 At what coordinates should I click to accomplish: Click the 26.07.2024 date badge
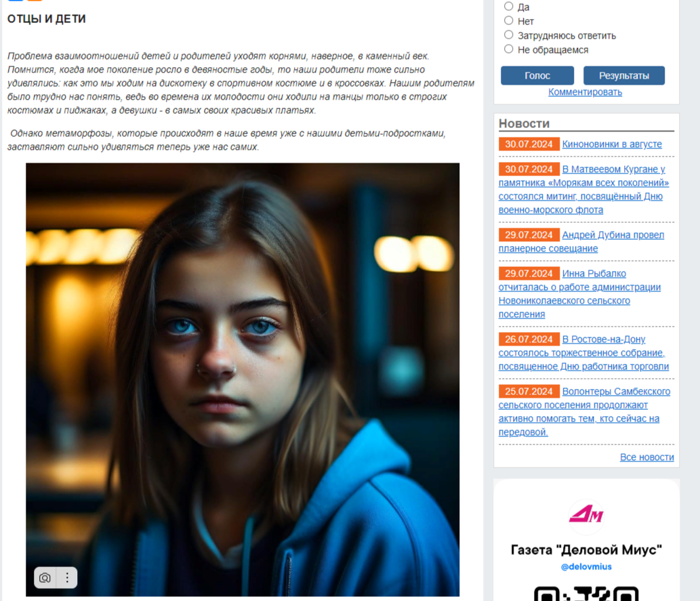pos(529,339)
